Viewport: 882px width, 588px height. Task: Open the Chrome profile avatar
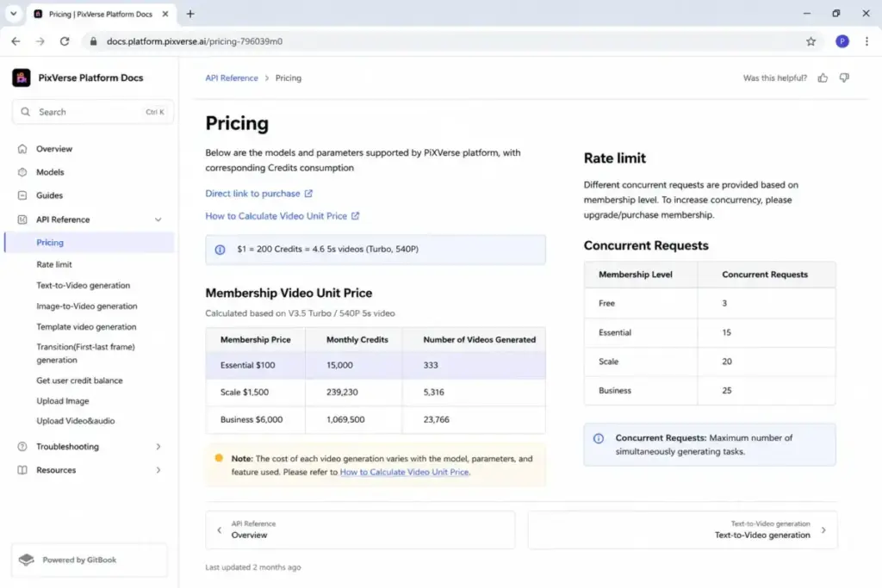[x=842, y=41]
